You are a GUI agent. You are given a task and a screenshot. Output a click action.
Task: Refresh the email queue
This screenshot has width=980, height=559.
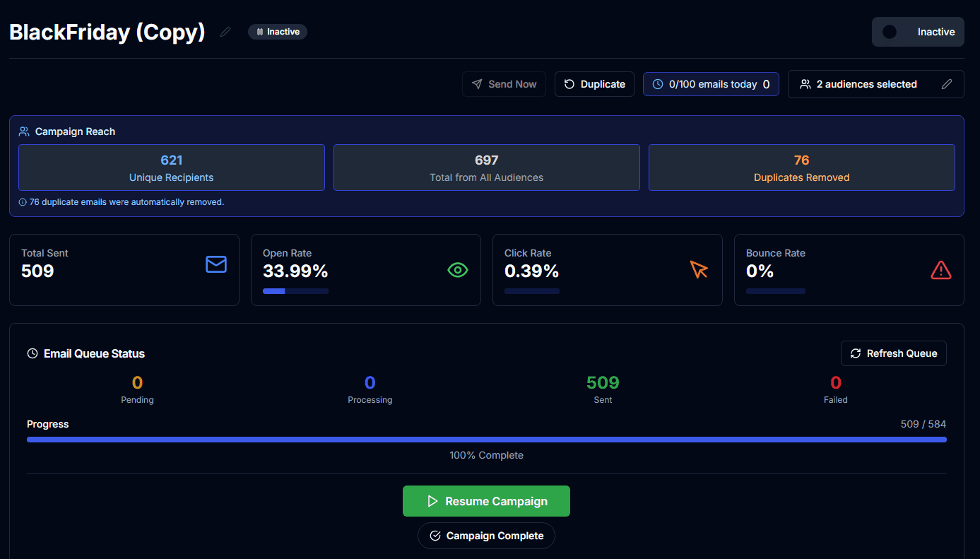(893, 353)
